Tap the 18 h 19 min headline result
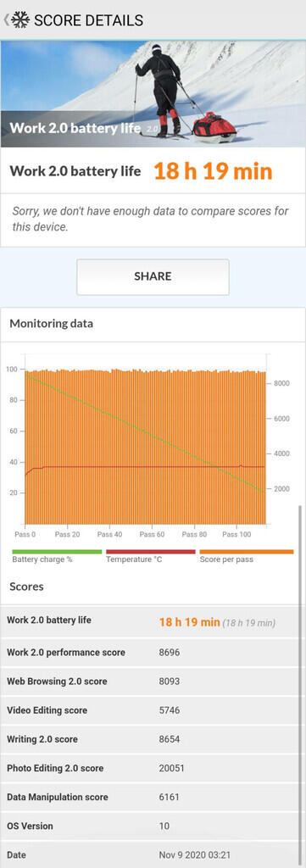306x868 pixels. [x=213, y=171]
